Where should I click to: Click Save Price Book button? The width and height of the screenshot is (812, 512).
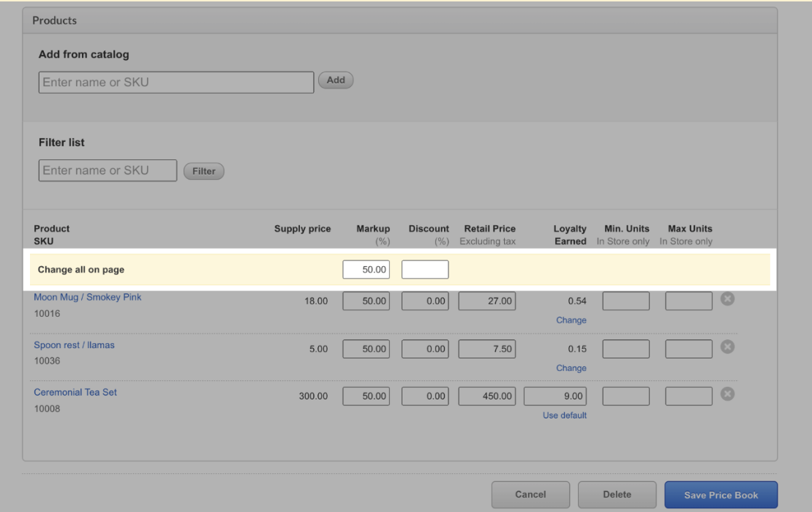tap(721, 494)
